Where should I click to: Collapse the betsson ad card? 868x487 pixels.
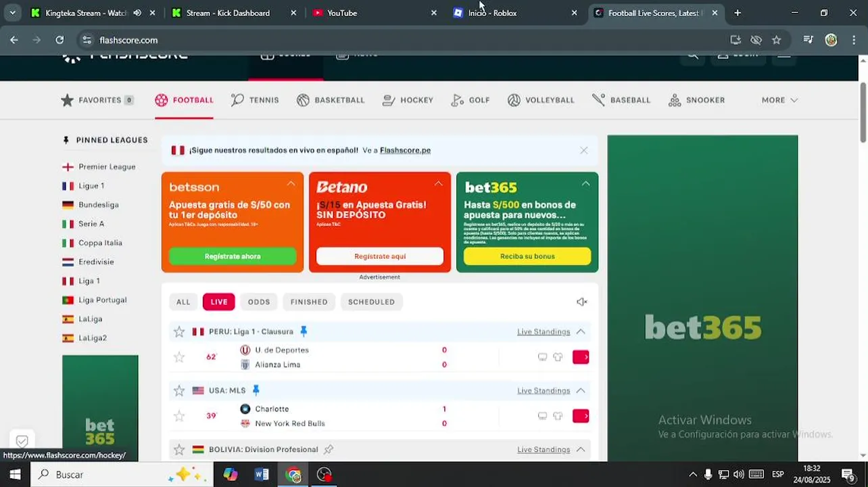[291, 183]
